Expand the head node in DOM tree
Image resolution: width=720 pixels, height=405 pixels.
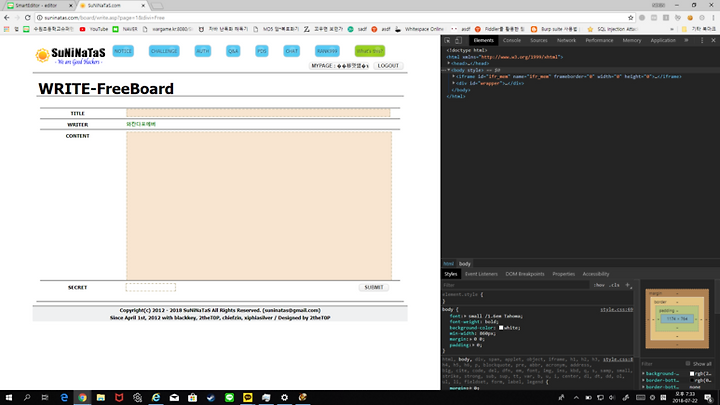tap(449, 63)
